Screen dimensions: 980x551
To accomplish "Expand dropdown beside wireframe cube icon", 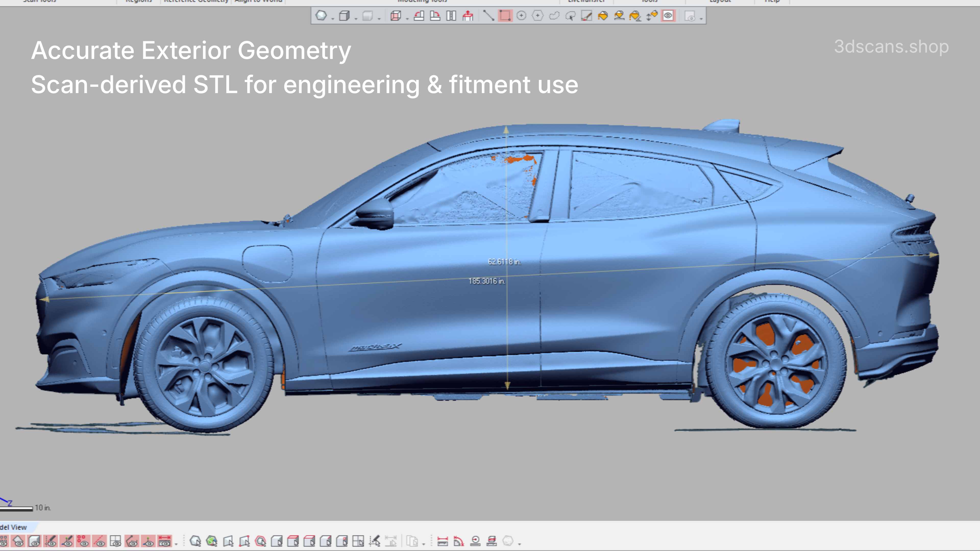I will pos(408,18).
